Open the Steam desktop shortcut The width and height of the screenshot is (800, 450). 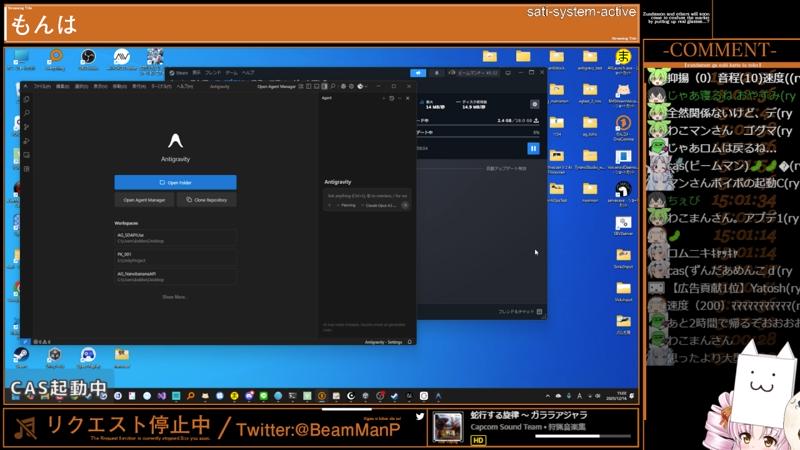tap(21, 357)
